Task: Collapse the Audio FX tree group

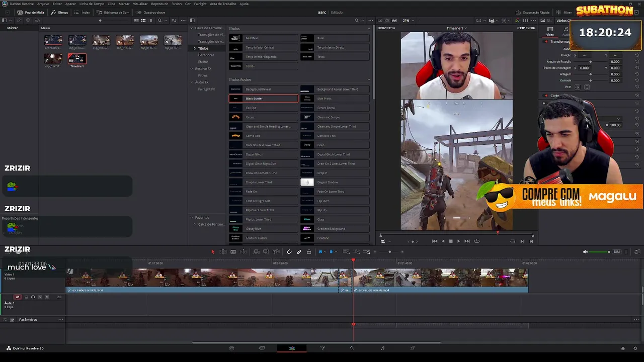Action: pyautogui.click(x=192, y=82)
